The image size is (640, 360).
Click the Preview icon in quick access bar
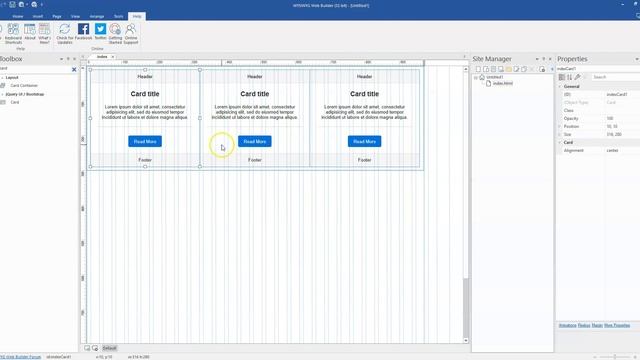coord(34,4)
